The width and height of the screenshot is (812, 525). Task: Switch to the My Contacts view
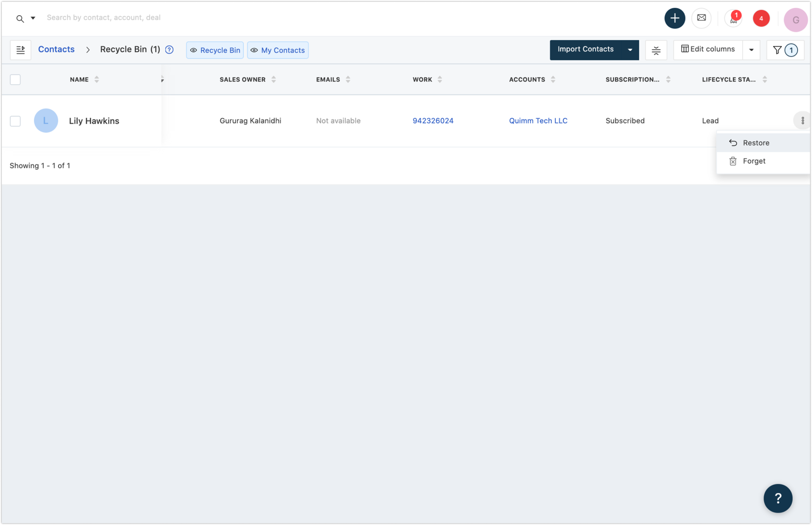(278, 50)
